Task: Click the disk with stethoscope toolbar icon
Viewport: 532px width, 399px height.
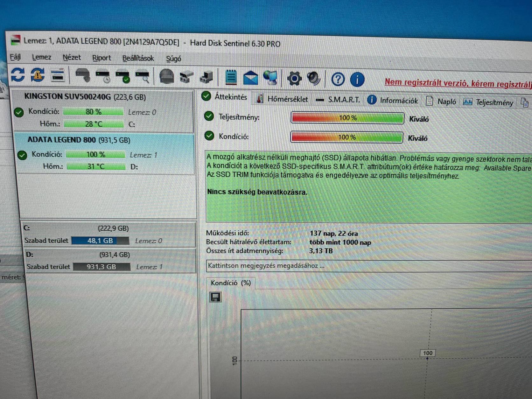Action: pyautogui.click(x=83, y=76)
